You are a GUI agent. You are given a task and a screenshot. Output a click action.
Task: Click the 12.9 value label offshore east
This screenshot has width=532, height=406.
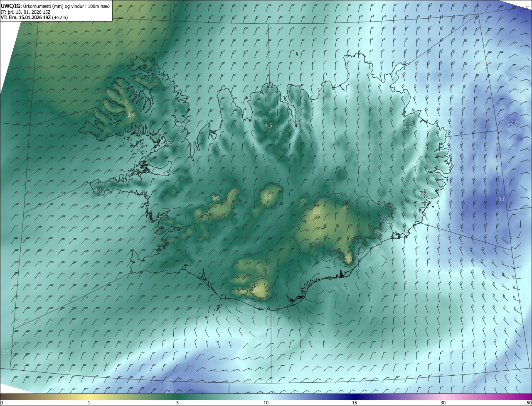(513, 122)
